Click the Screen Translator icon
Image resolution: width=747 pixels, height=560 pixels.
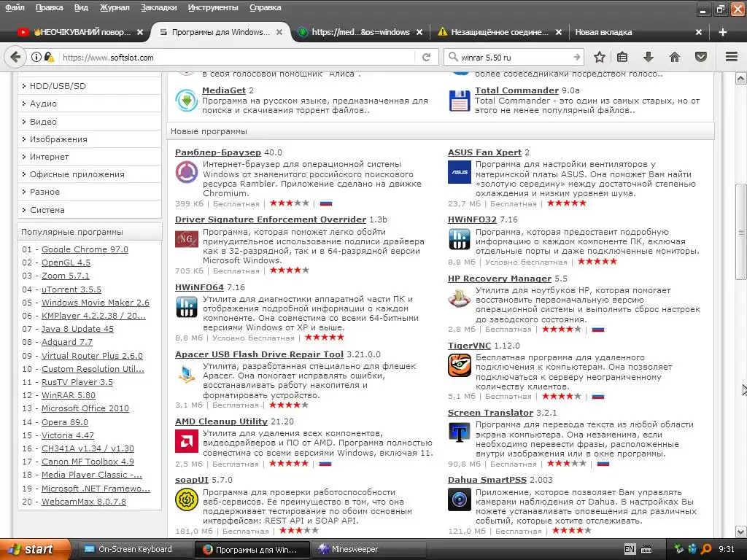click(460, 433)
